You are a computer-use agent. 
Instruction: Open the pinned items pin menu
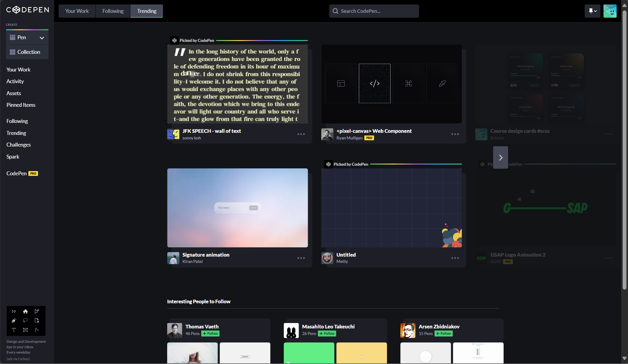point(592,11)
